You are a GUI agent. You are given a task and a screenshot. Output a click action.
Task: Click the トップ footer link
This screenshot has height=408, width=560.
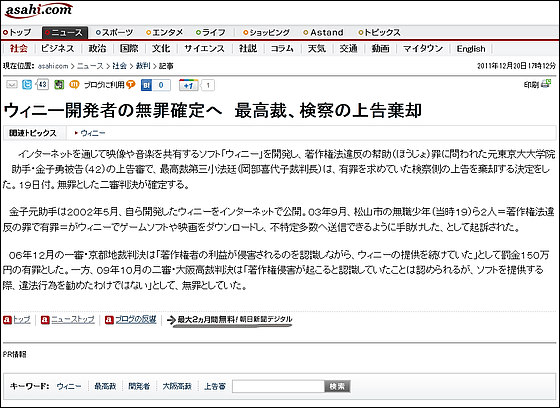pyautogui.click(x=22, y=319)
